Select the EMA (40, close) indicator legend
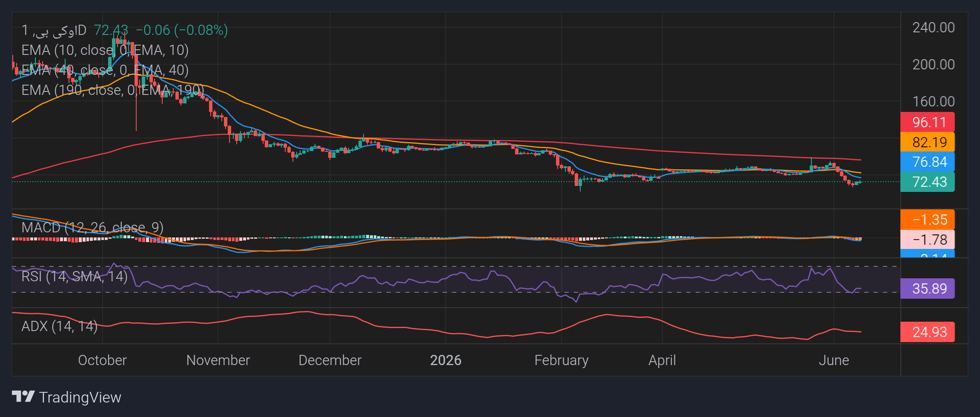The image size is (980, 417). point(105,70)
